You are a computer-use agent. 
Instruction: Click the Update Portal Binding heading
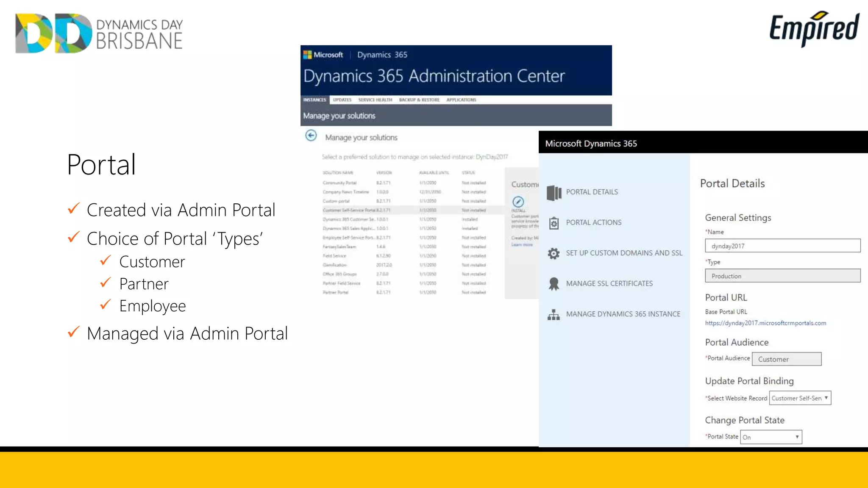point(749,381)
